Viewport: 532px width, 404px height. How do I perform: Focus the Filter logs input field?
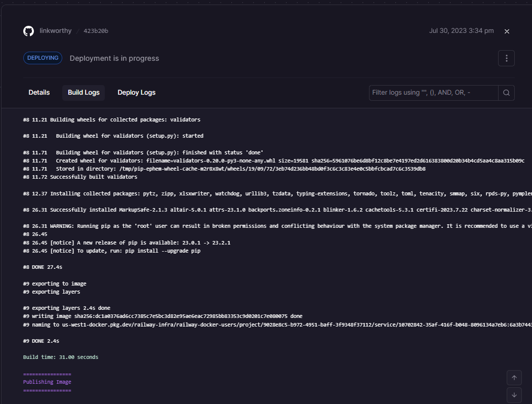click(x=433, y=93)
